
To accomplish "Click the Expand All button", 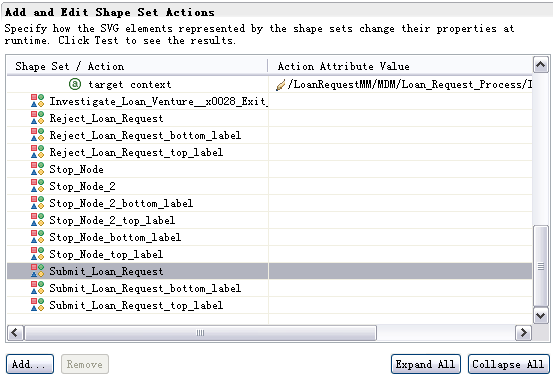I will 426,364.
